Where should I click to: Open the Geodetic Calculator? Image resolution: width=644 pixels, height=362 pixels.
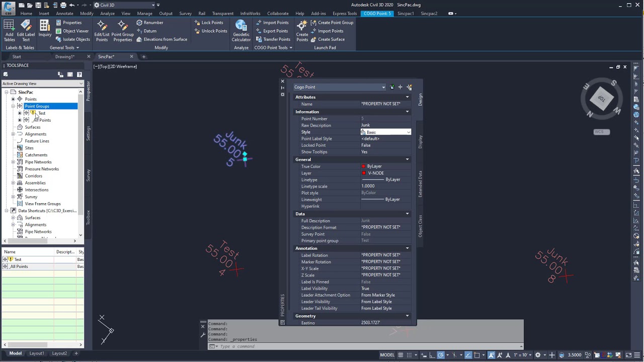(x=241, y=30)
